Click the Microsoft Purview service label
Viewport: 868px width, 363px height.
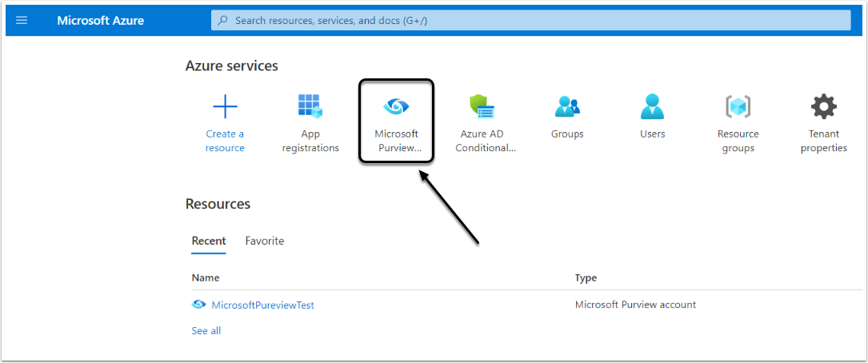tap(396, 141)
